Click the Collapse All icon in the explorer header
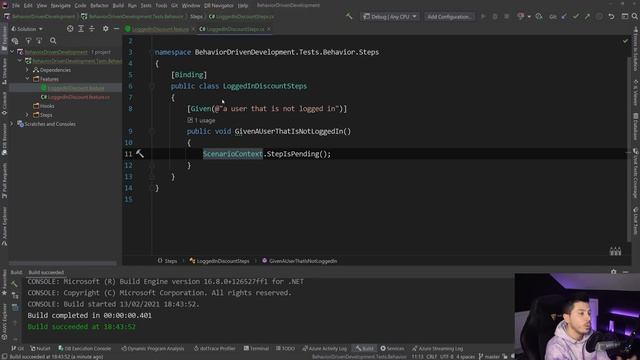640x360 pixels. pyautogui.click(x=92, y=29)
